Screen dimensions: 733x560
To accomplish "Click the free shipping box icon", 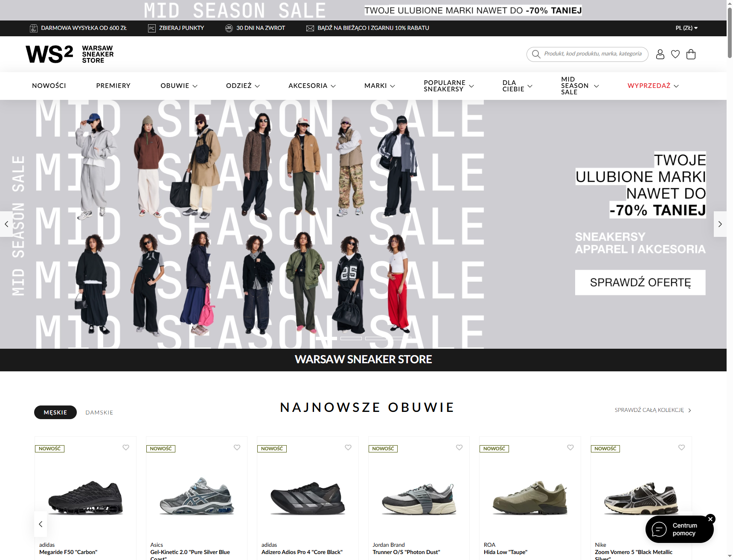I will [x=34, y=28].
